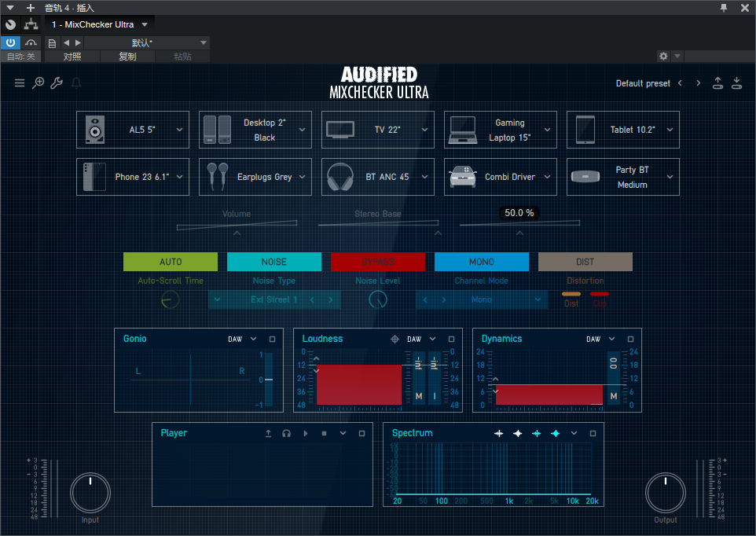Screen dimensions: 756x536
Task: Click the Auto-Scroll Time knob
Action: click(170, 299)
